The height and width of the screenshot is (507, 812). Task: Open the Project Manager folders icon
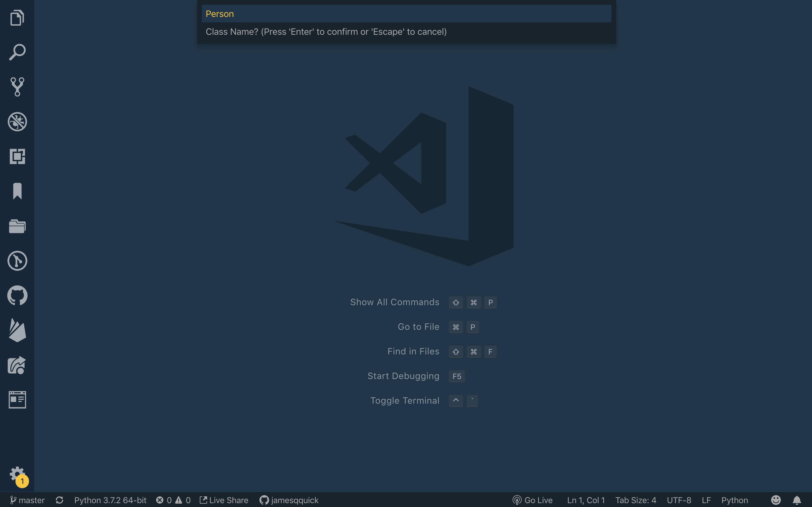coord(17,226)
